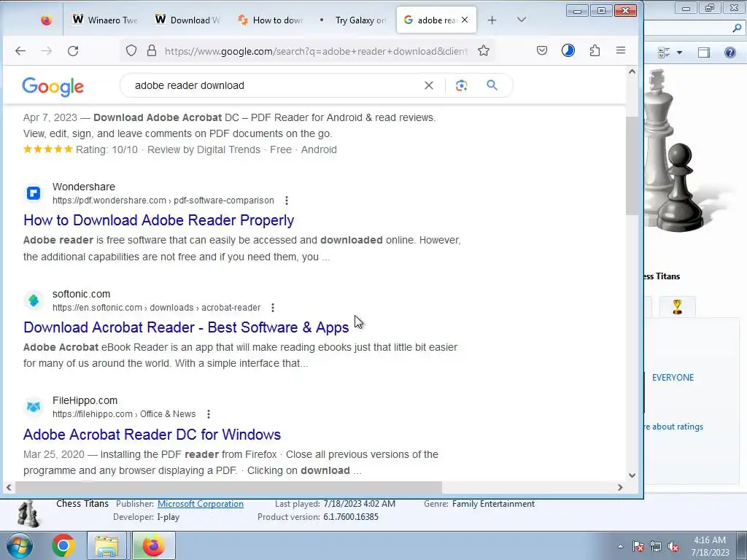747x560 pixels.
Task: Open Download Acrobat Reader - Best Software & Apps link
Action: pyautogui.click(x=186, y=327)
